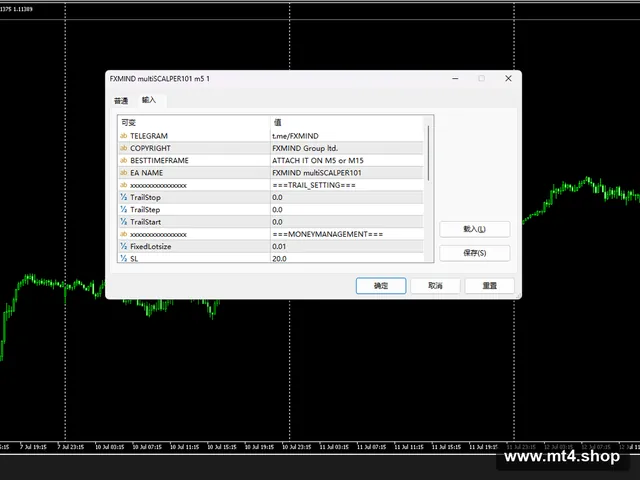Select the TrailStep value 0.0 cell
Viewport: 640px width, 480px height.
(x=347, y=209)
